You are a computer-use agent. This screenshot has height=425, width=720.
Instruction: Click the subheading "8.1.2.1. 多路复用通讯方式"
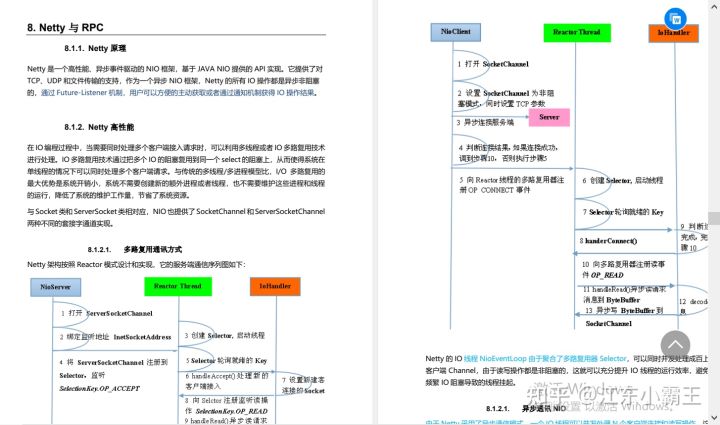tap(135, 250)
